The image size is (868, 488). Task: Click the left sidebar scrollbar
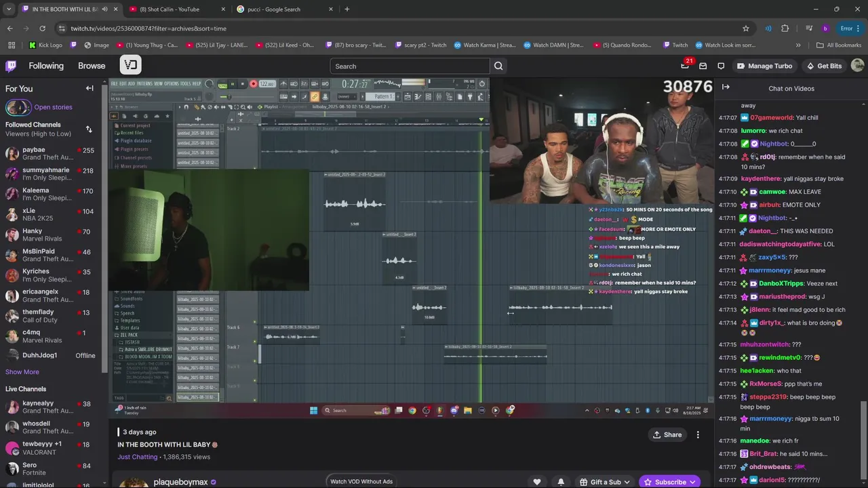click(x=104, y=227)
